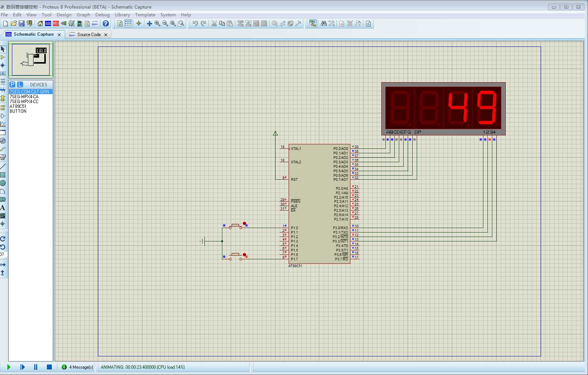Select the 2D Graphics Text 'A' tool
Image resolution: width=588 pixels, height=375 pixels.
[3, 208]
